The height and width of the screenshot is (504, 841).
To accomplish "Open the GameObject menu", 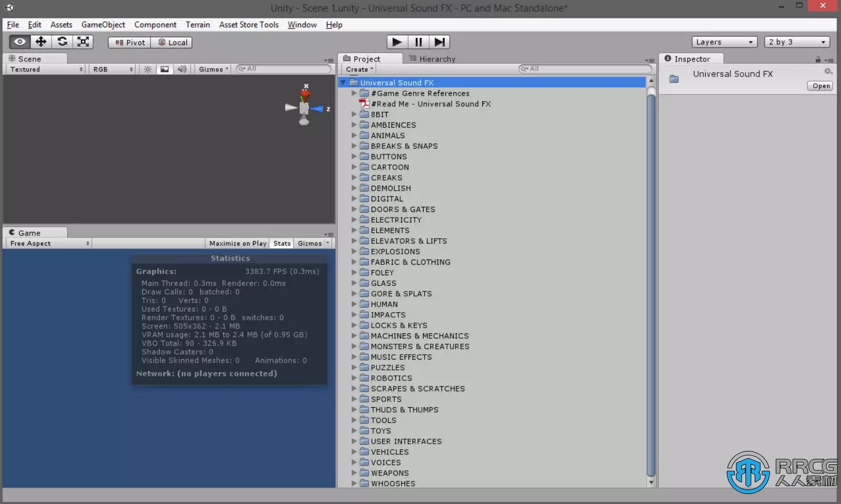I will (104, 25).
